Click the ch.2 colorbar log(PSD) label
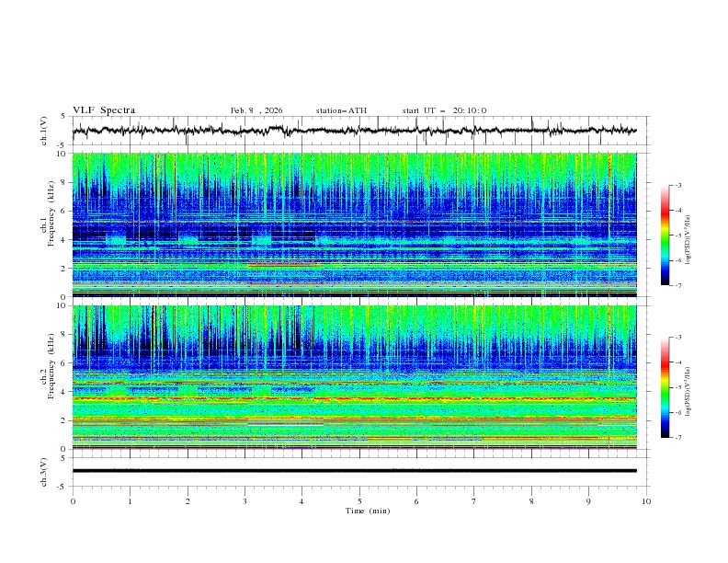 pyautogui.click(x=688, y=391)
